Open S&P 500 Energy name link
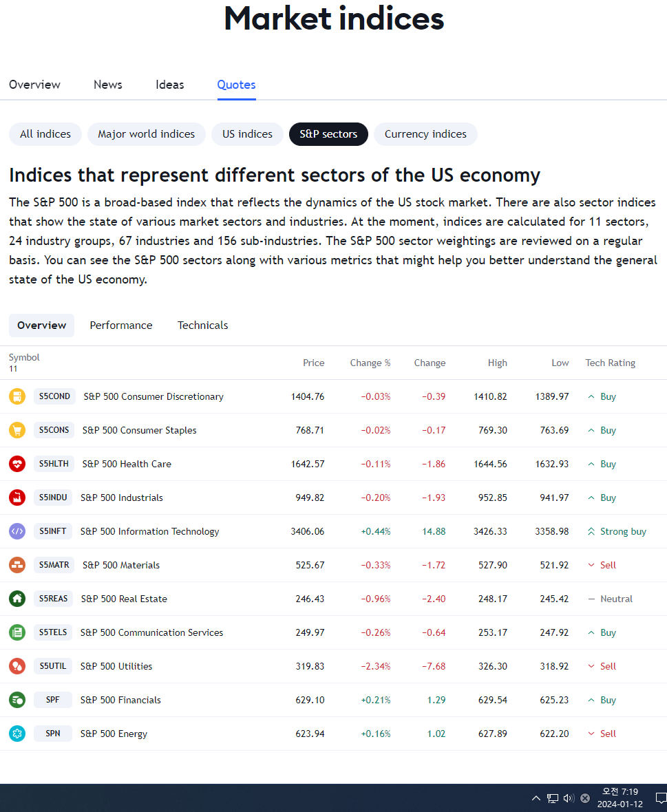 pyautogui.click(x=114, y=734)
